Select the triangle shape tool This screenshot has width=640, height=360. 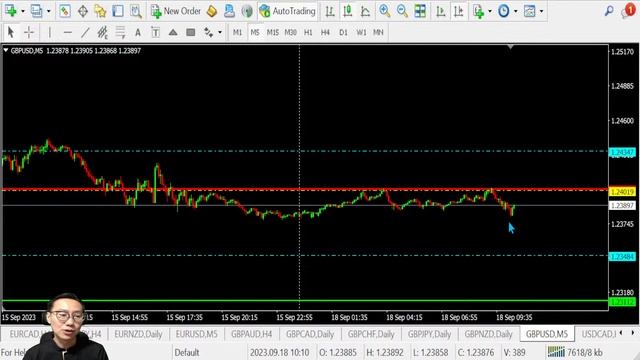tap(173, 32)
